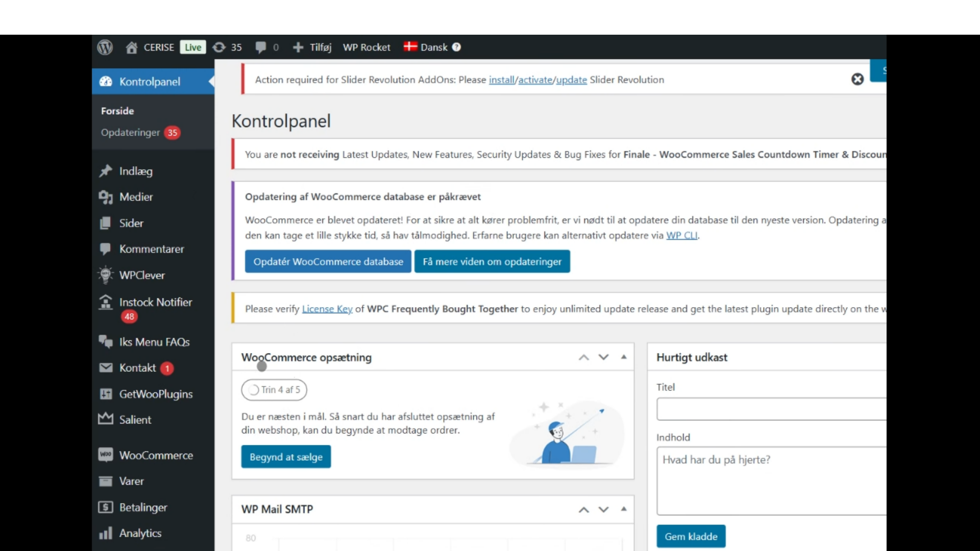Open Opdateringer submenu item

point(130,133)
